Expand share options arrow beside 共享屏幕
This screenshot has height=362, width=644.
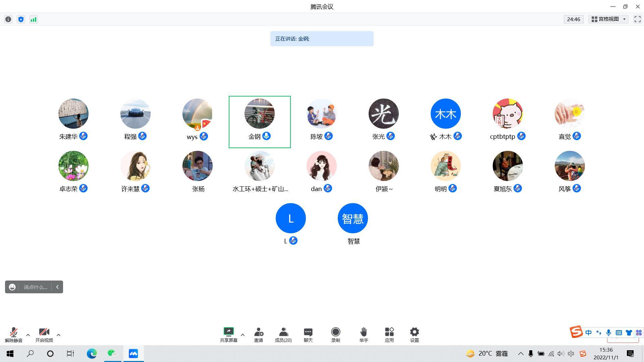[x=243, y=335]
